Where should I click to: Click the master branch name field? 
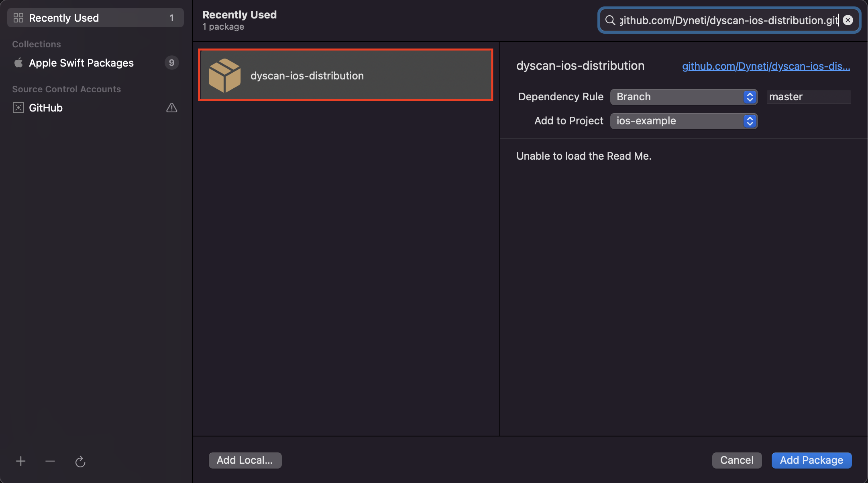click(x=808, y=97)
